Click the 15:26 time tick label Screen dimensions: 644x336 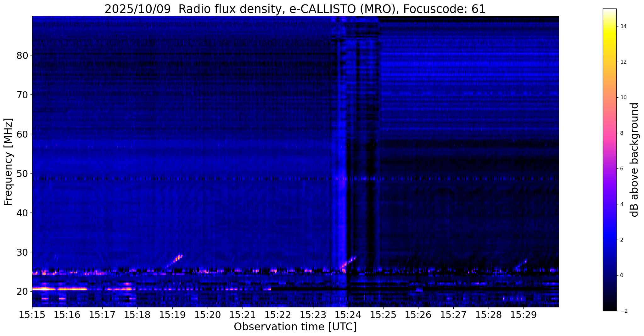tap(418, 315)
